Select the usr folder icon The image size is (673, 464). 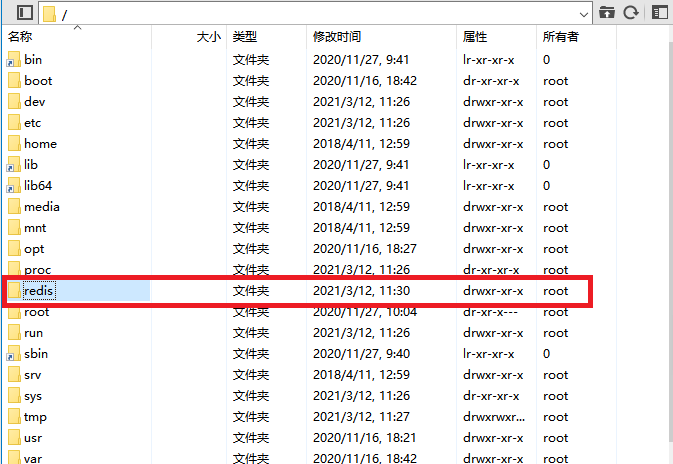(x=14, y=438)
